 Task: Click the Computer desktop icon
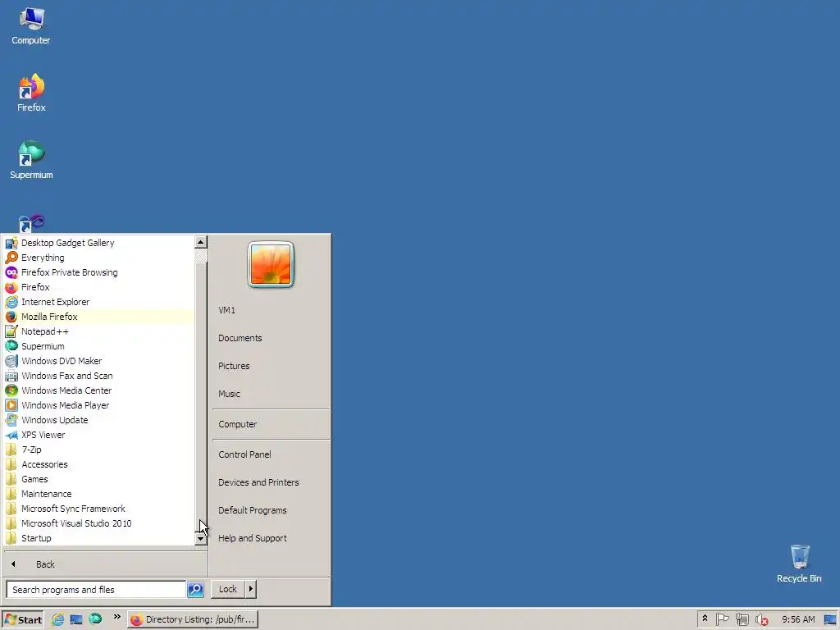[x=31, y=26]
